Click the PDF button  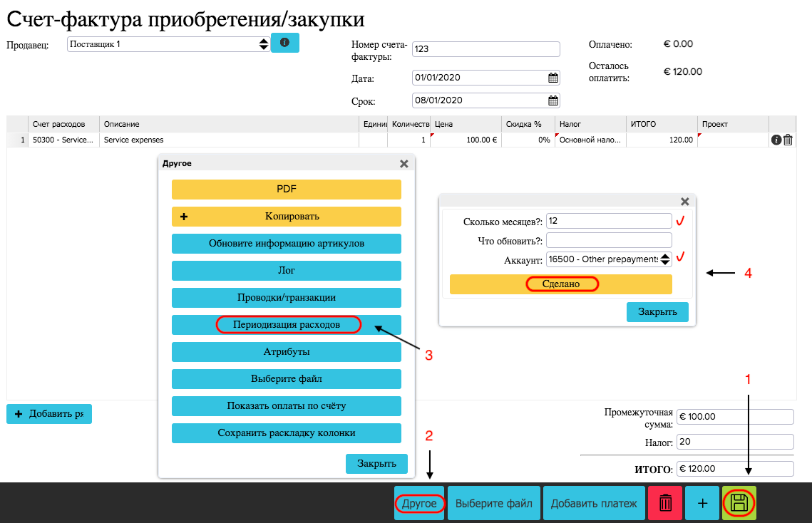pyautogui.click(x=287, y=190)
